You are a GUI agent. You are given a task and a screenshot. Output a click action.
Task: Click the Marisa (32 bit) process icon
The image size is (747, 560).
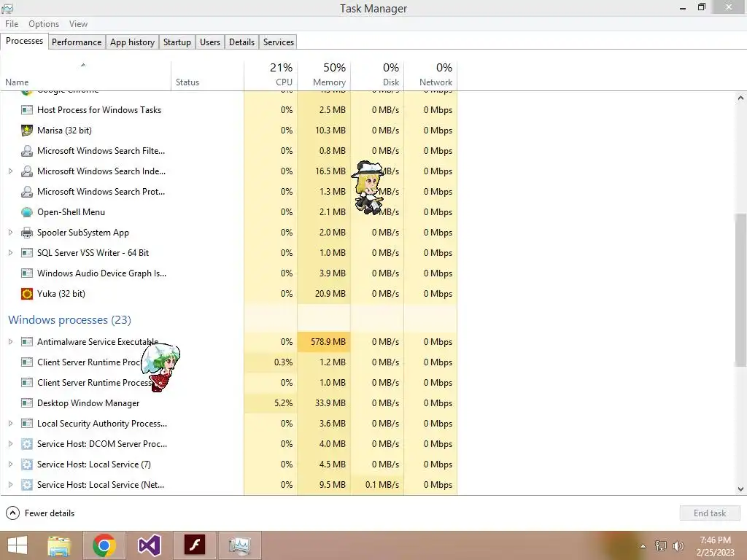(27, 130)
